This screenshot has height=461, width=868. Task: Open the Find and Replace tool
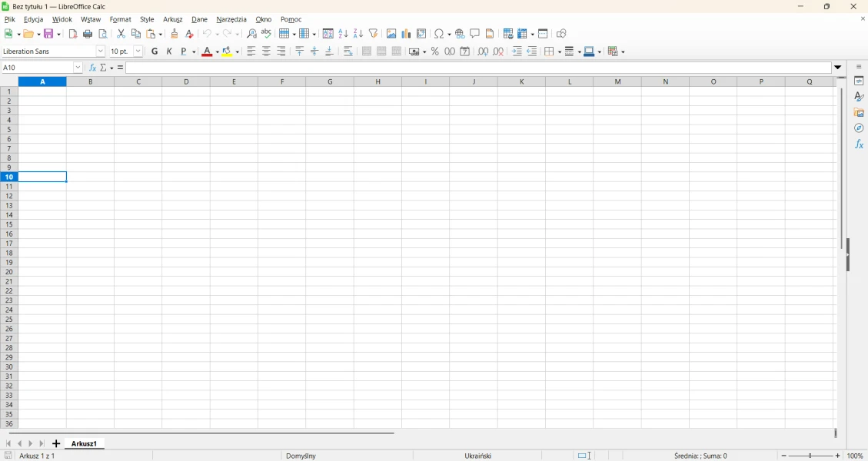tap(251, 34)
